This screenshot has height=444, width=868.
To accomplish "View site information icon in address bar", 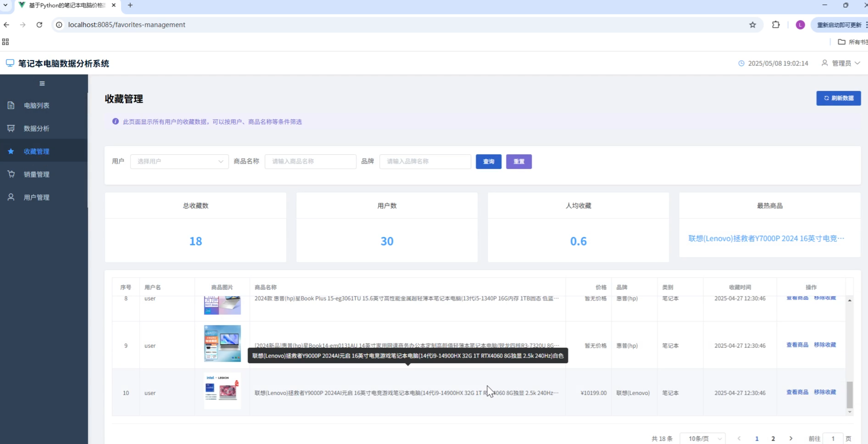I will point(59,25).
